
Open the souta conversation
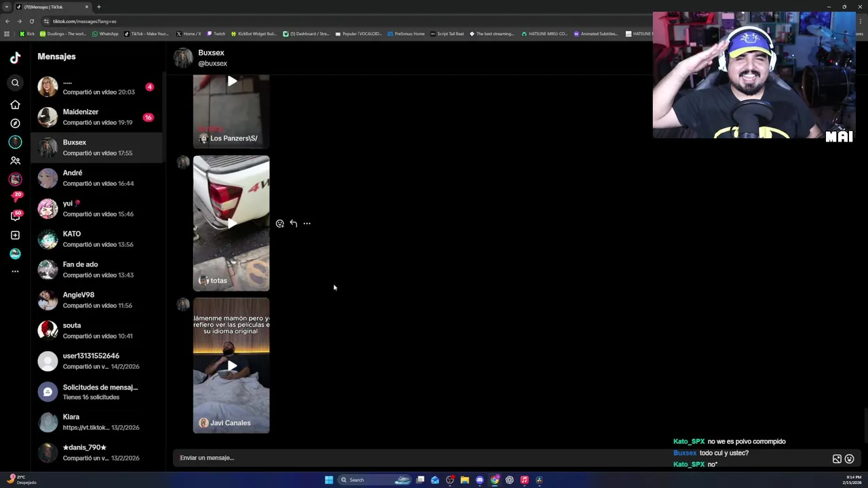pos(97,330)
